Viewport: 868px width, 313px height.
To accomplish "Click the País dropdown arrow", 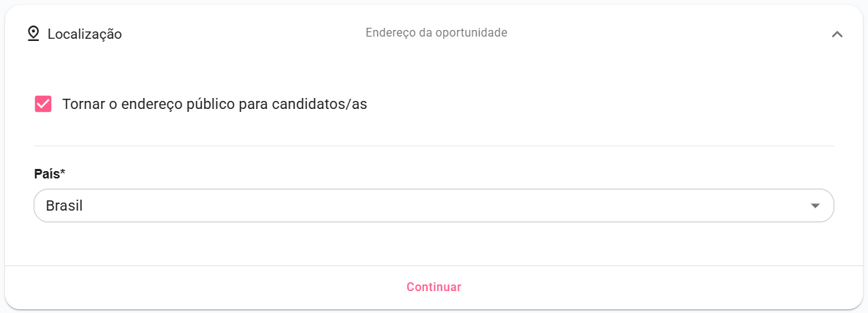I will pos(815,206).
